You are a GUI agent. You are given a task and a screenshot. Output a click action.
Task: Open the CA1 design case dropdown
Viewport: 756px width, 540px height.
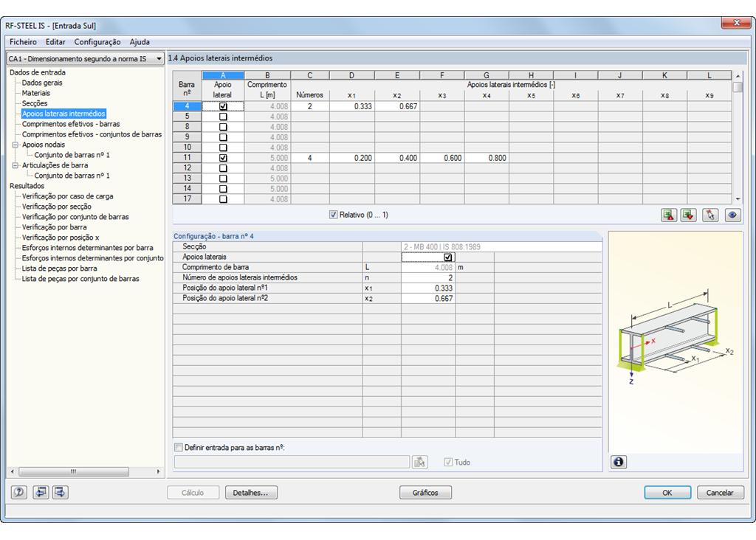pos(86,59)
